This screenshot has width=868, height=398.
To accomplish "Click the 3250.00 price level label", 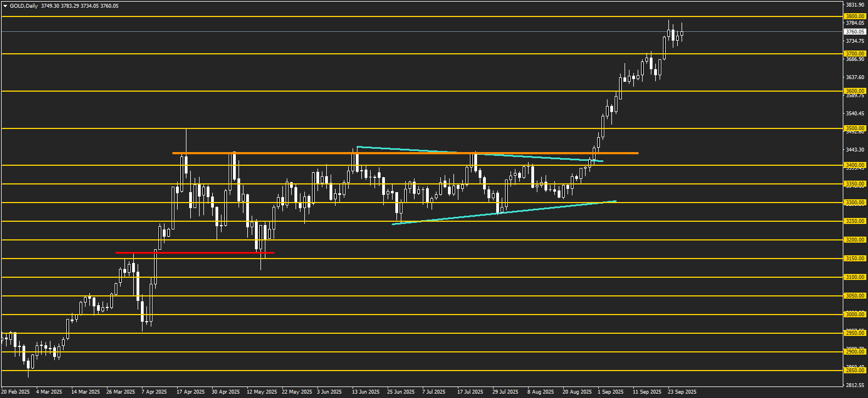I will (855, 221).
